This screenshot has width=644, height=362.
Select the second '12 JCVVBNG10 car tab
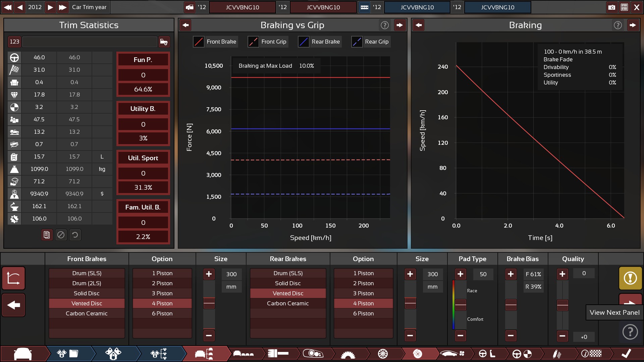tap(323, 7)
